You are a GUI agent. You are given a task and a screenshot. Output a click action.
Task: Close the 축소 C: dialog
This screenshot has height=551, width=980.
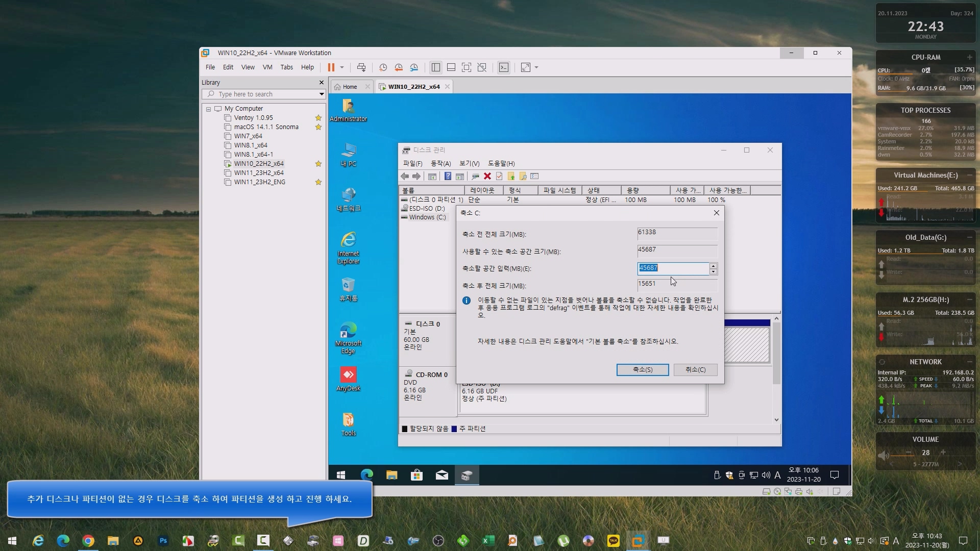(716, 213)
